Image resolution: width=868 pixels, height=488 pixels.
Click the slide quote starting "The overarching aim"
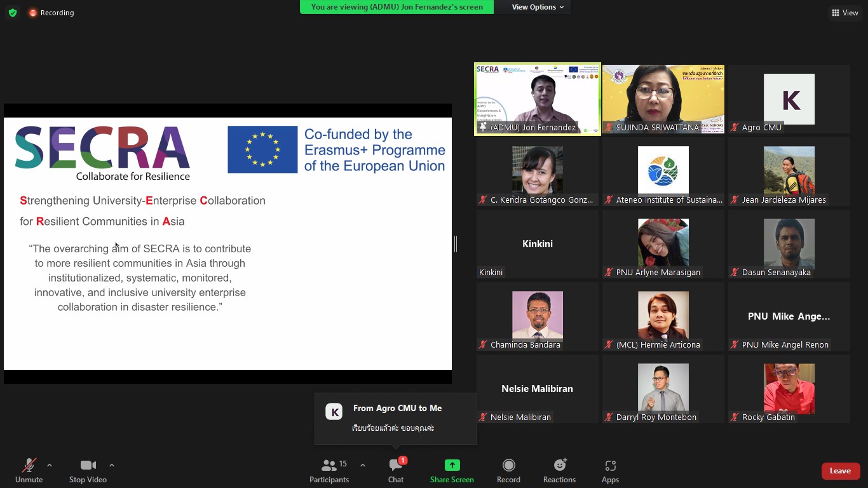(x=140, y=278)
